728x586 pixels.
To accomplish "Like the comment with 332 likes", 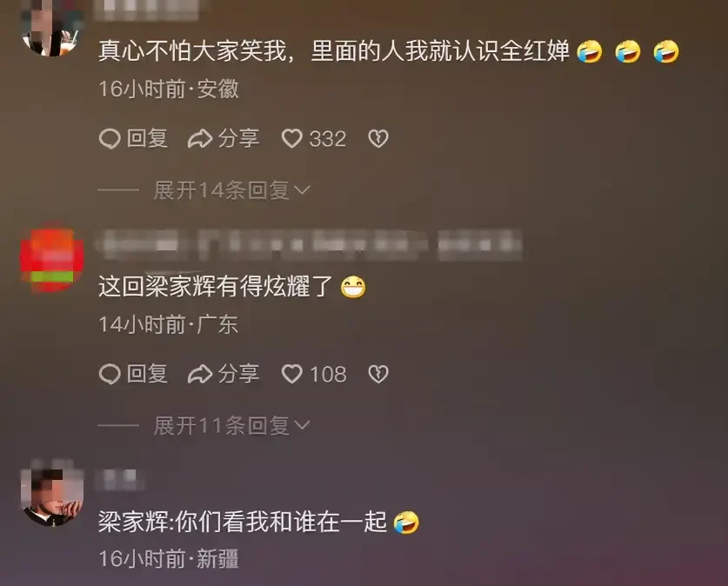I will tap(292, 139).
